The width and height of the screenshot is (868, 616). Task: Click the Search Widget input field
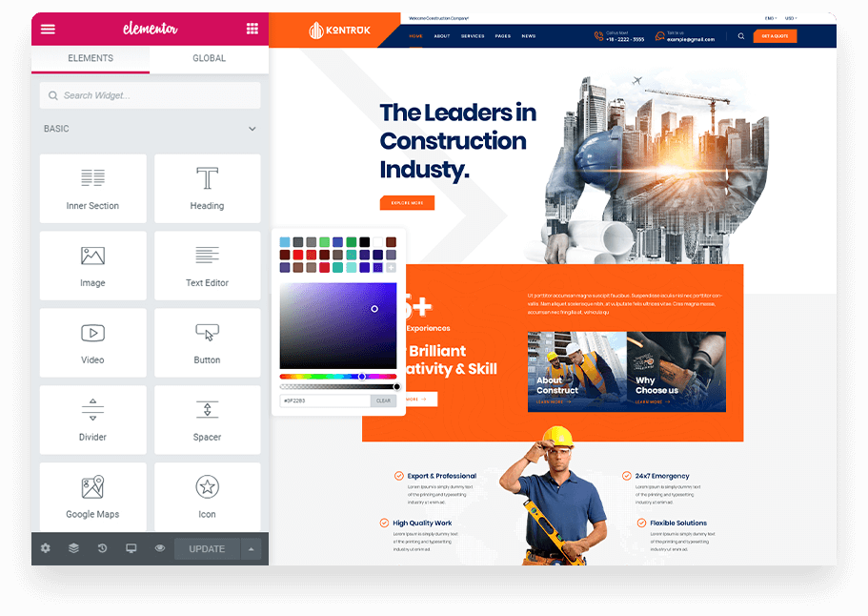pyautogui.click(x=150, y=95)
